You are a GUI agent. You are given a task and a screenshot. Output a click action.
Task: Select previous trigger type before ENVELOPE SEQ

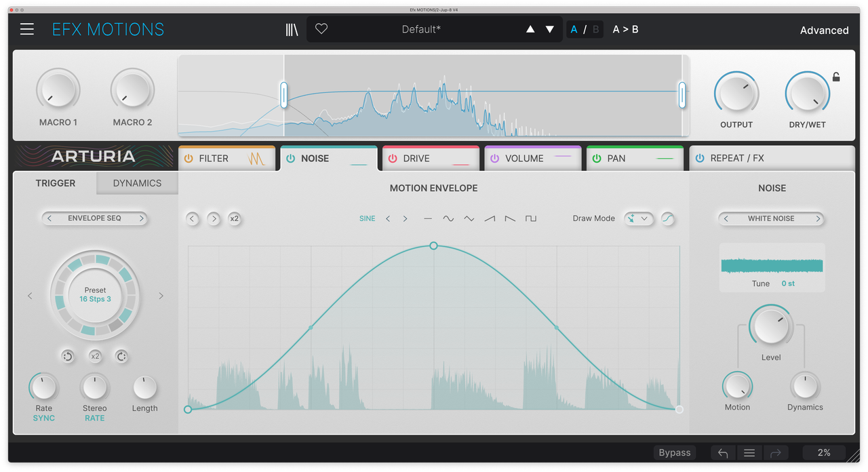(x=50, y=218)
